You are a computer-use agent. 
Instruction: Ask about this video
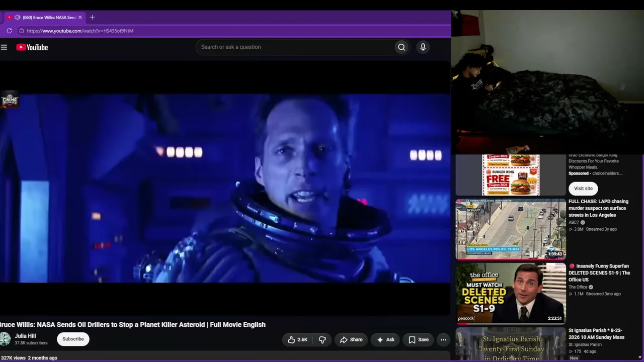click(385, 340)
